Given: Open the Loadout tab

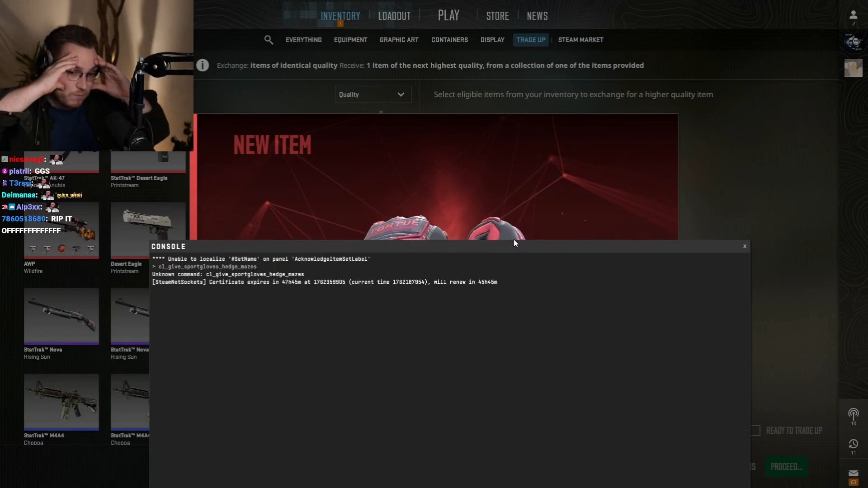Looking at the screenshot, I should click(x=394, y=16).
